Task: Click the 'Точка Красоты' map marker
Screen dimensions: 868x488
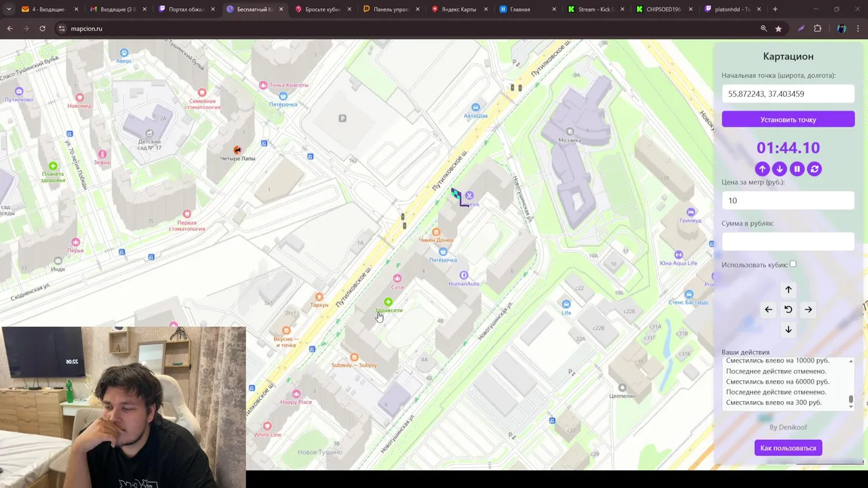Action: (x=263, y=85)
